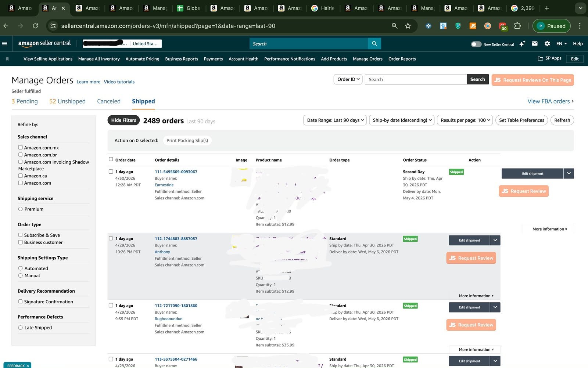588x368 pixels.
Task: Open the messages envelope icon
Action: pos(535,43)
